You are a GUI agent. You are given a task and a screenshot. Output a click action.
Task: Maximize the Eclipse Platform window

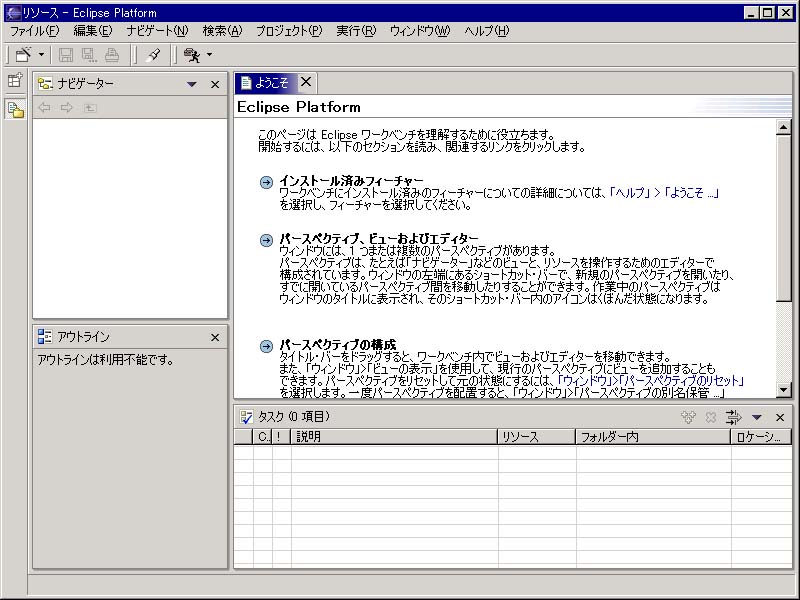point(768,12)
